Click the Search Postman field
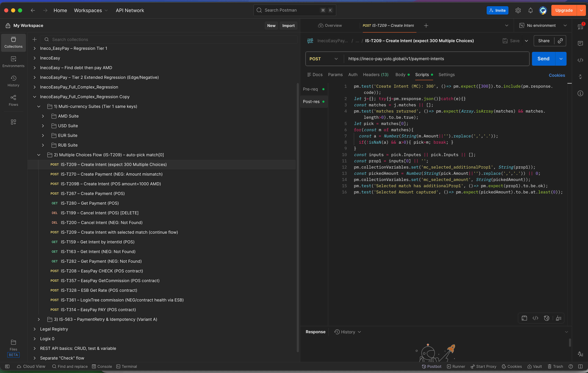This screenshot has height=373, width=588. (x=295, y=10)
